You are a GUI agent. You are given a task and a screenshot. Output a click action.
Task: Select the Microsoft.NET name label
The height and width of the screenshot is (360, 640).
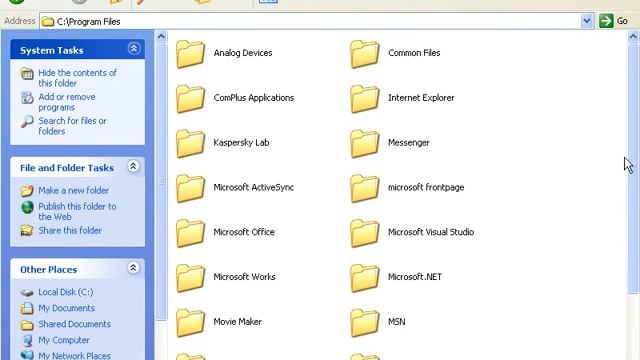tap(415, 277)
